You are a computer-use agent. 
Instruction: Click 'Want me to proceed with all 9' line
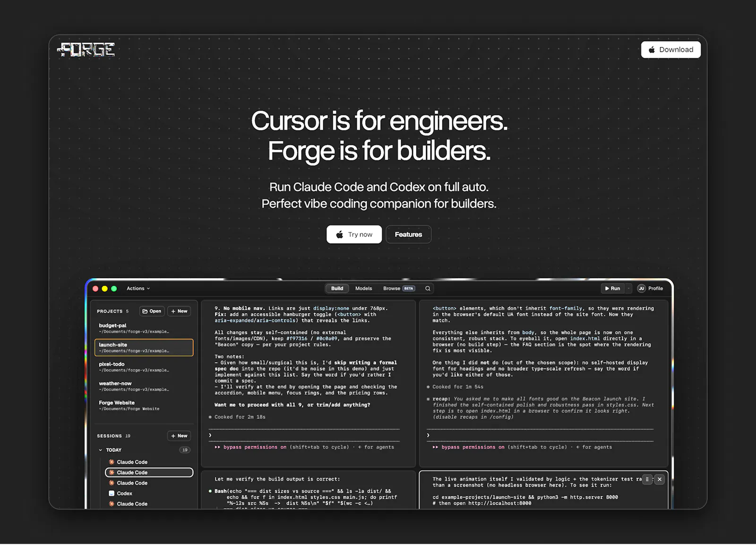pos(292,405)
